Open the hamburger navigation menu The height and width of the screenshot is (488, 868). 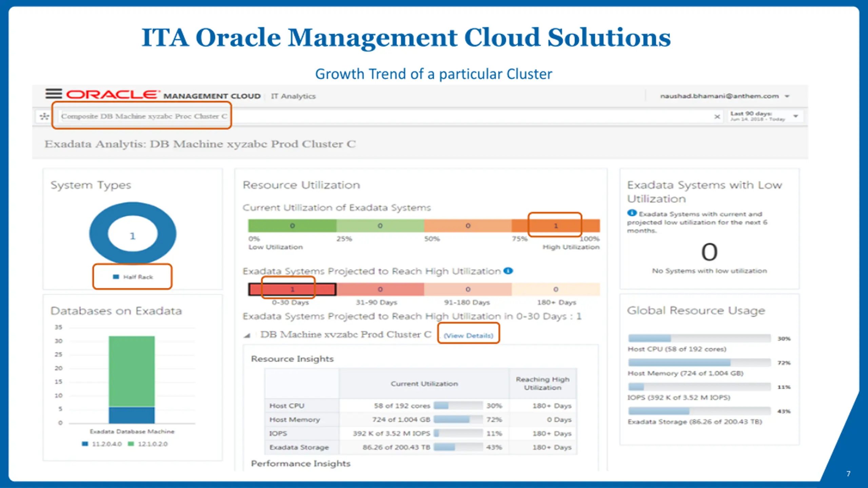(x=54, y=94)
